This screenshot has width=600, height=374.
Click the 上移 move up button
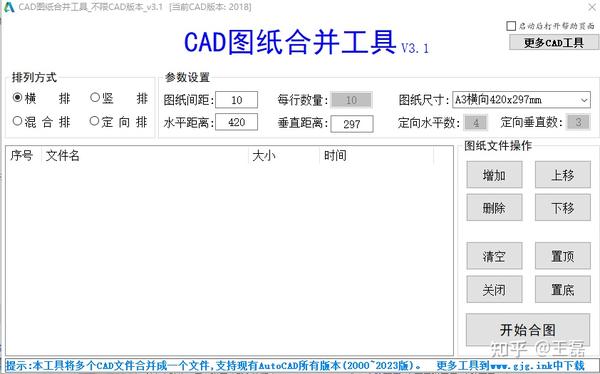click(562, 175)
